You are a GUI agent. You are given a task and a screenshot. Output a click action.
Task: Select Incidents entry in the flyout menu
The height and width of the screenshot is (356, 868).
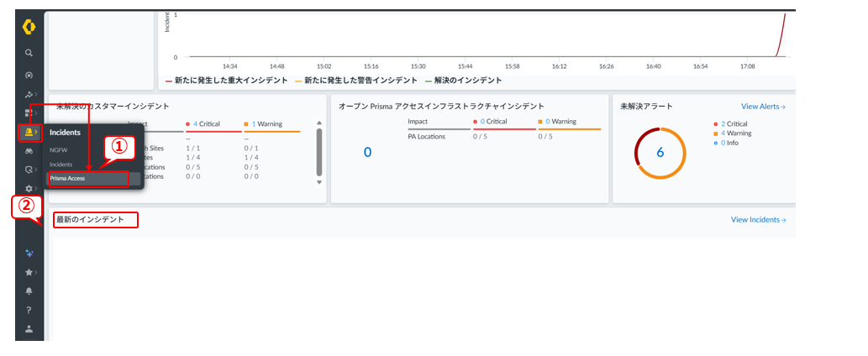coord(60,165)
